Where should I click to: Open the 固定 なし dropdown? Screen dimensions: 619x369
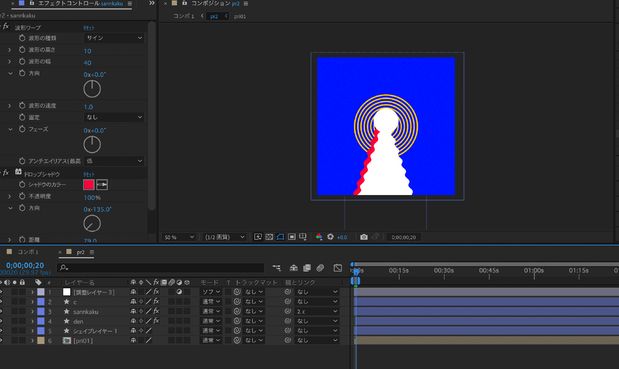[114, 117]
